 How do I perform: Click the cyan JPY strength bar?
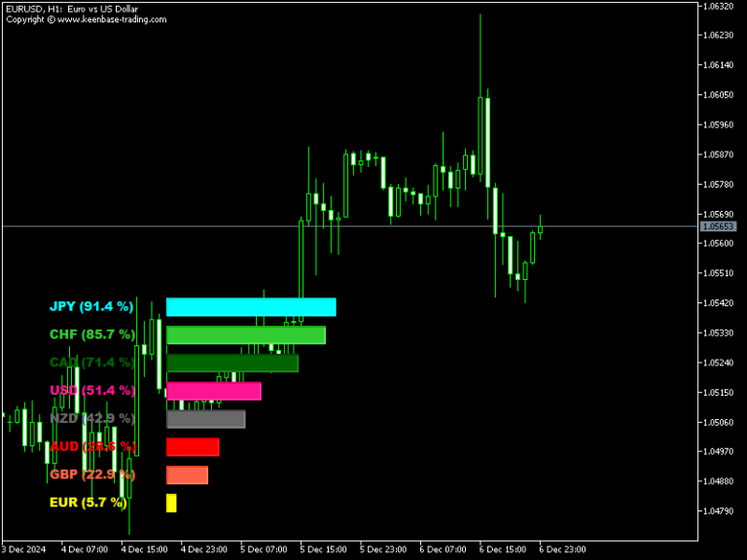tap(251, 306)
